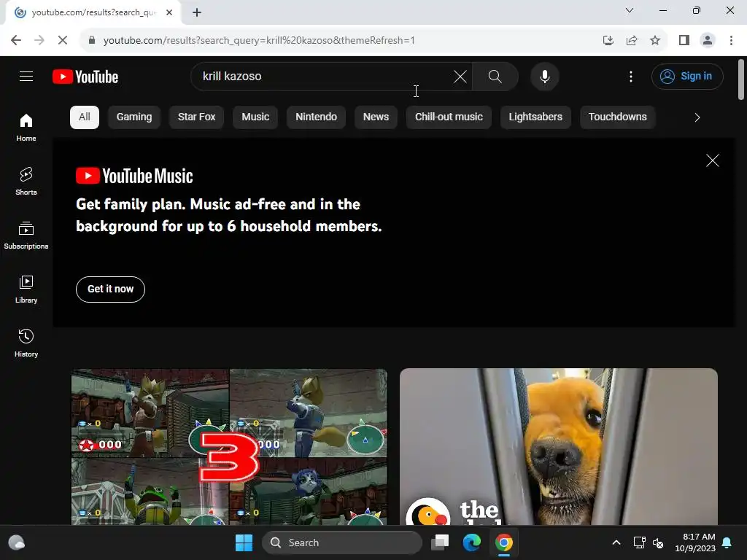
Task: Close the YouTube results tab
Action: [169, 12]
